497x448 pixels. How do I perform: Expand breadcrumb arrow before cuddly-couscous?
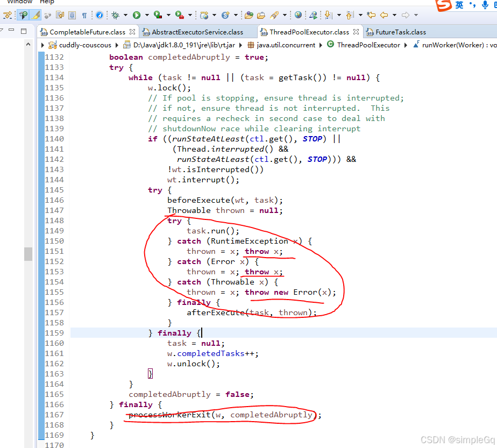click(x=42, y=45)
